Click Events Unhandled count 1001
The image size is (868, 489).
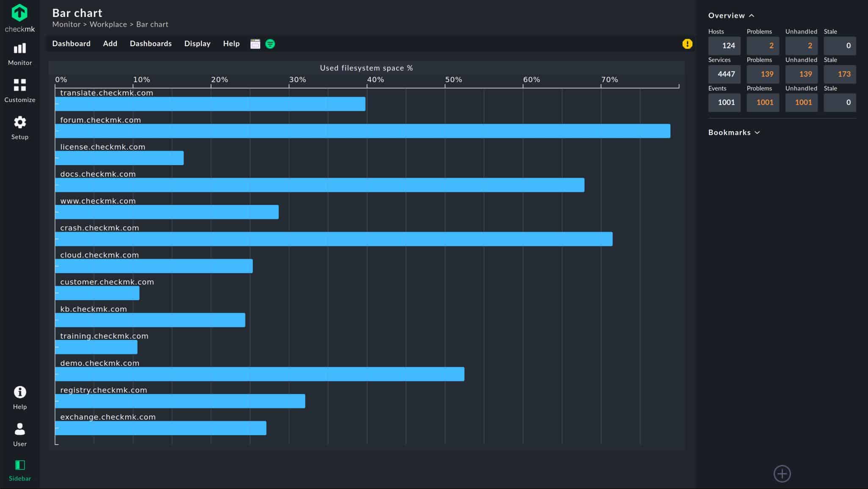(801, 102)
